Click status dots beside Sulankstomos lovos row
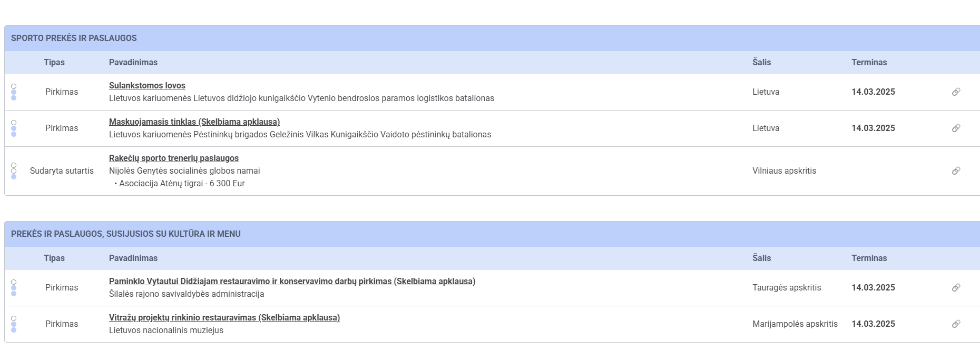 point(14,92)
